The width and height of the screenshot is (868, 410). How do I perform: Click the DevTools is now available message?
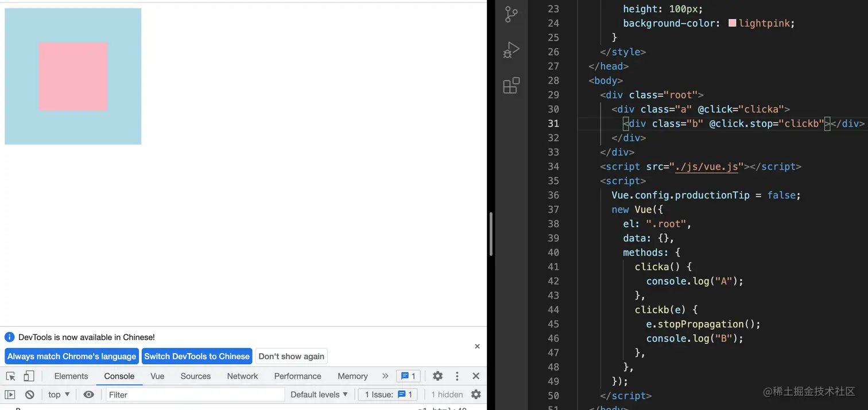point(87,337)
